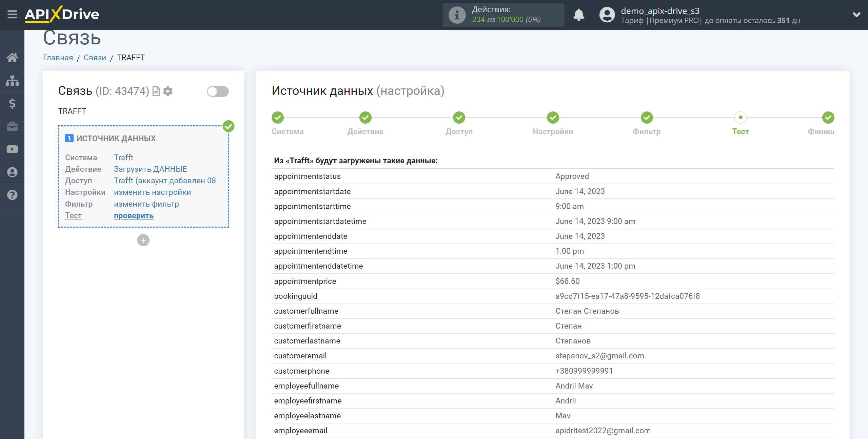This screenshot has height=439, width=868.
Task: Click the data source green checkmark
Action: [229, 126]
